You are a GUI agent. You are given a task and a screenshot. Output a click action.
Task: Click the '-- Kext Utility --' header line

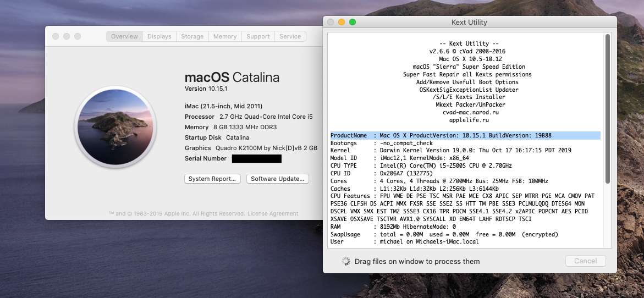pyautogui.click(x=469, y=43)
